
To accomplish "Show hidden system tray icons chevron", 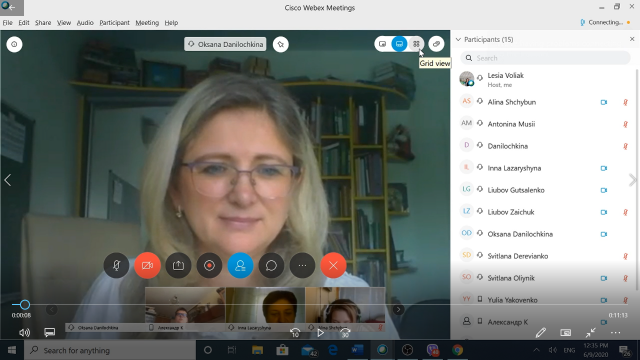I will pyautogui.click(x=536, y=350).
